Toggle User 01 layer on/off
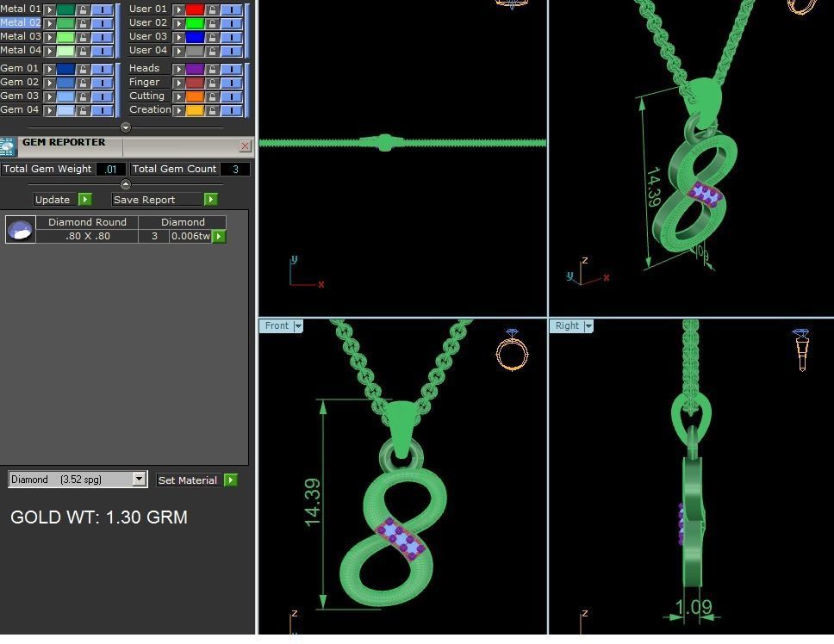 tap(232, 9)
